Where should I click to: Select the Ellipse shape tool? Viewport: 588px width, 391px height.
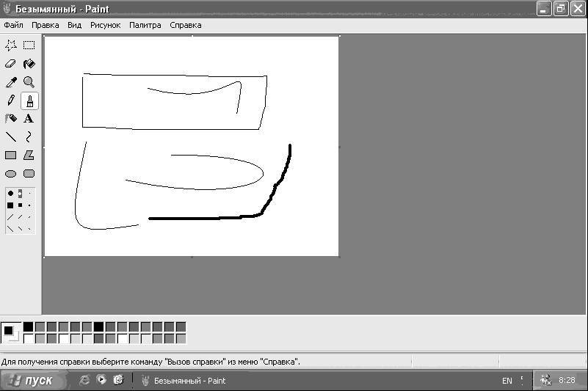coord(11,174)
